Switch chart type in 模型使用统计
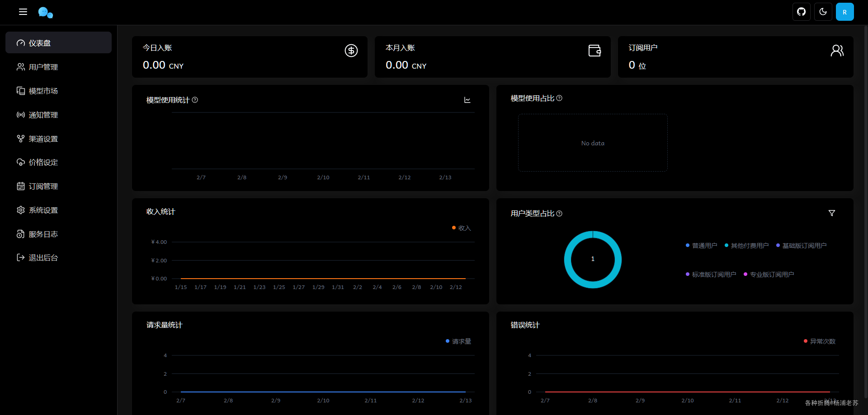 click(x=467, y=100)
